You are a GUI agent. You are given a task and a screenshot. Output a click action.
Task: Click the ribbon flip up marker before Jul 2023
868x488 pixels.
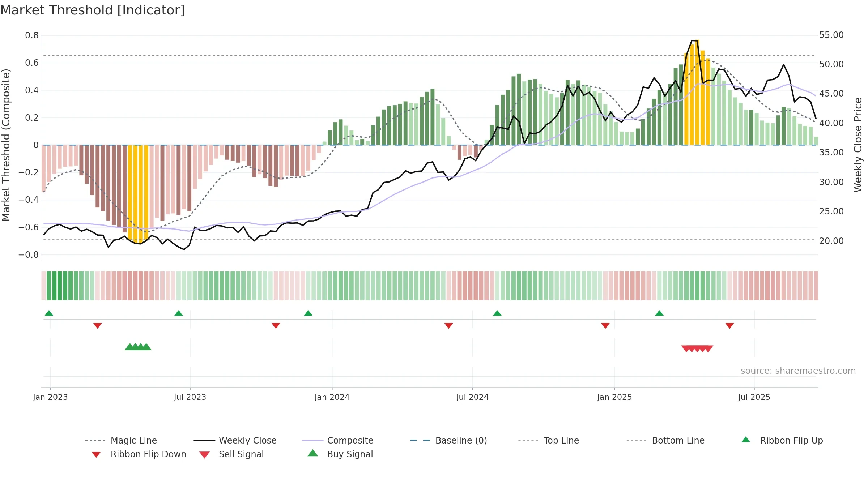click(179, 313)
